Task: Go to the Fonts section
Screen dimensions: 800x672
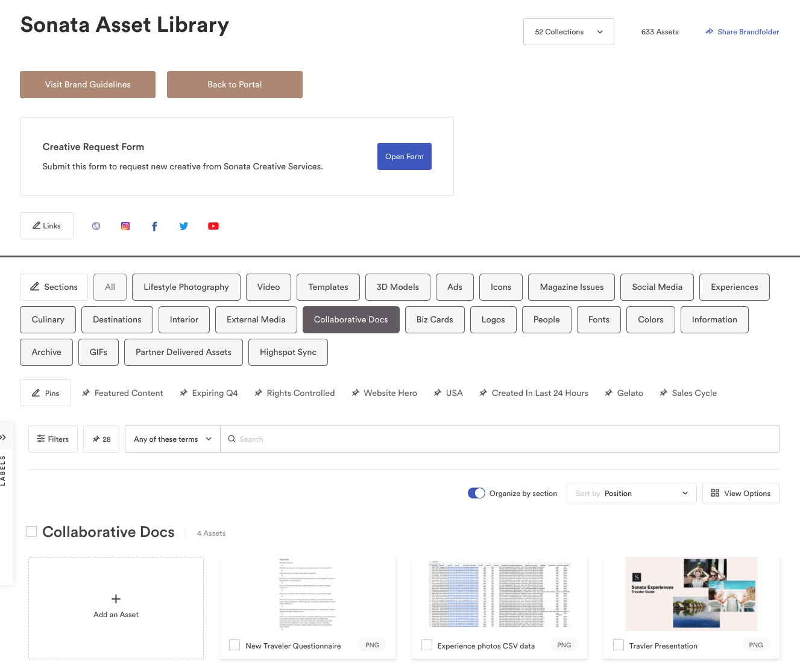Action: click(599, 319)
